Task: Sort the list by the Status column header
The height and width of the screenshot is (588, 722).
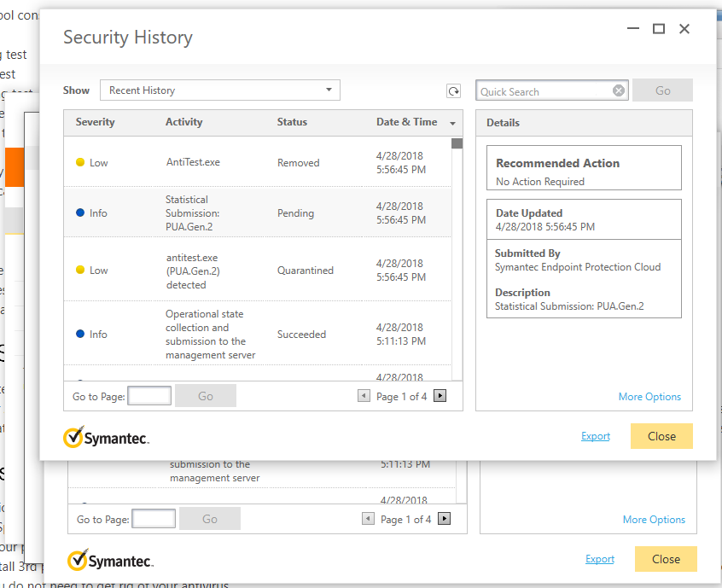Action: click(292, 122)
